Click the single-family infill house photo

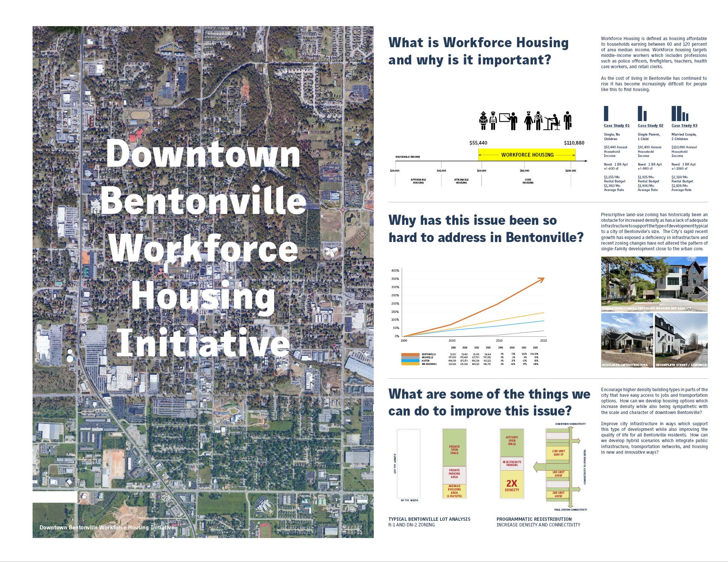tap(654, 284)
